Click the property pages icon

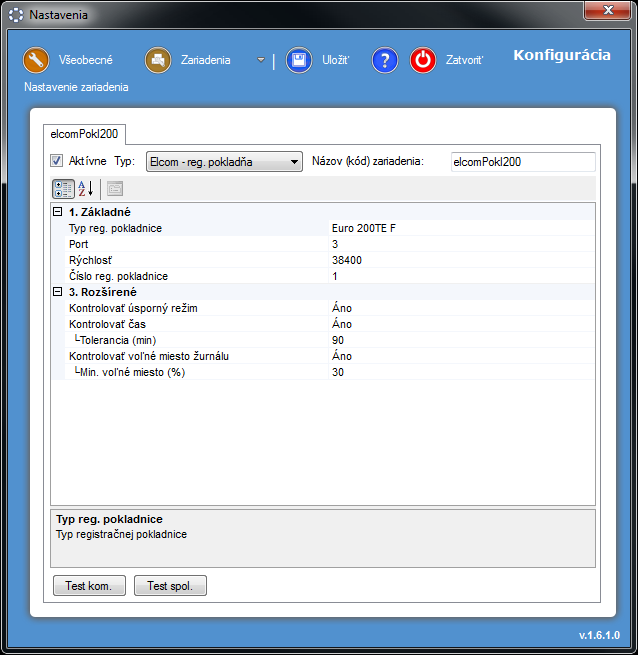pos(115,188)
